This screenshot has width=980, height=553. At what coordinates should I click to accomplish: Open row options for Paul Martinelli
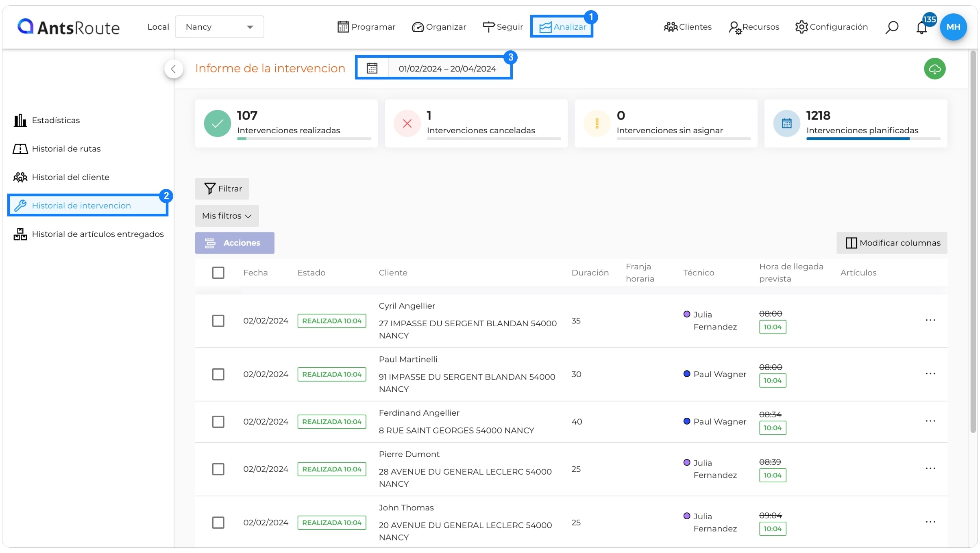pyautogui.click(x=930, y=374)
